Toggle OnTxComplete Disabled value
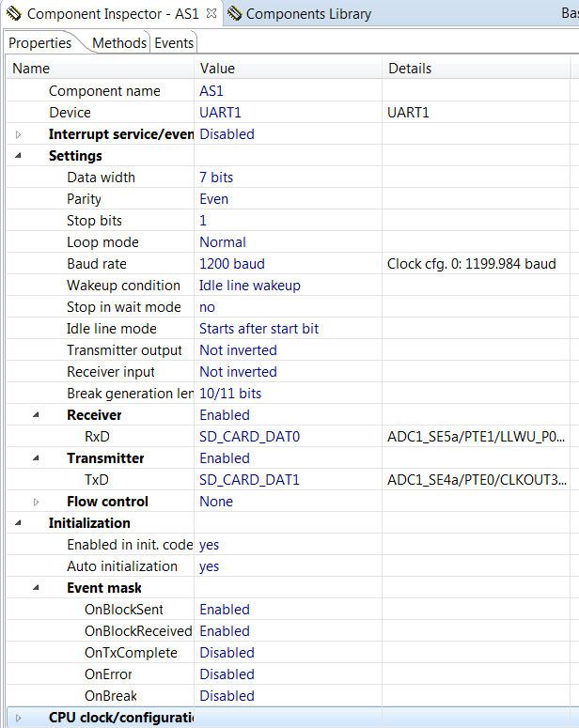This screenshot has width=579, height=728. [x=227, y=653]
